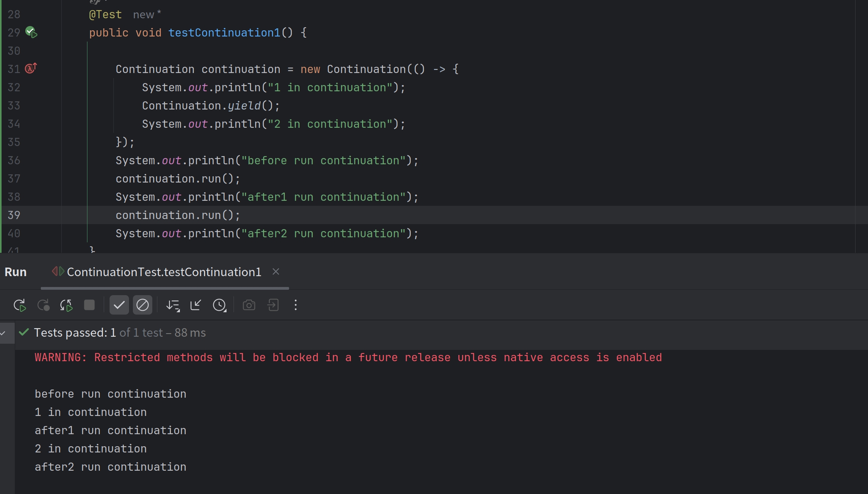Click the Import tests arrow icon

195,305
